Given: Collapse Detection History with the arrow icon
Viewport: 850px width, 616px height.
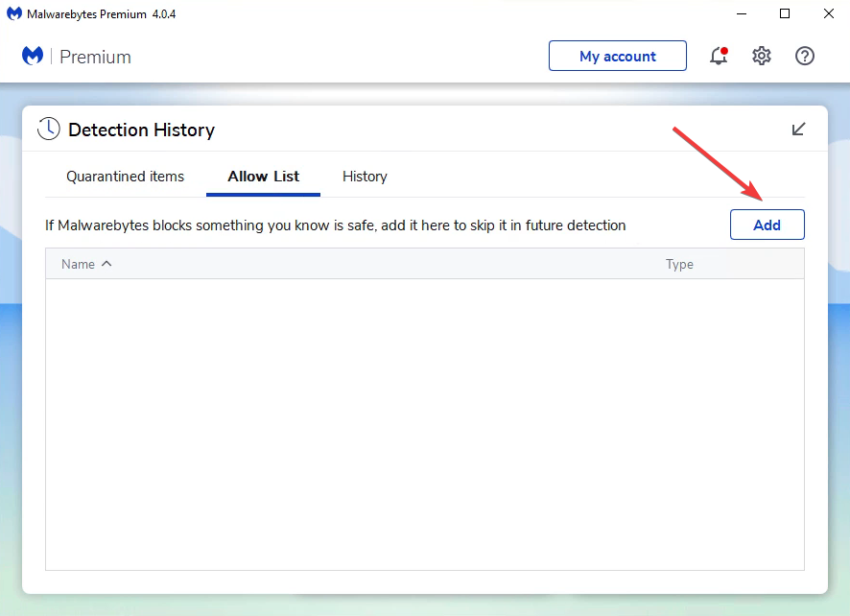Looking at the screenshot, I should point(798,130).
